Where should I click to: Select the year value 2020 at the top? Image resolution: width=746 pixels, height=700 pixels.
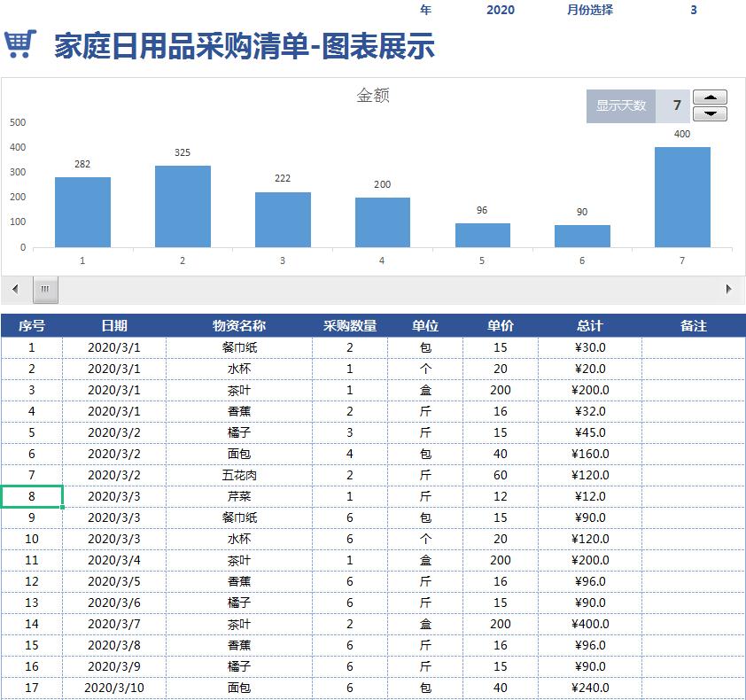click(x=500, y=11)
